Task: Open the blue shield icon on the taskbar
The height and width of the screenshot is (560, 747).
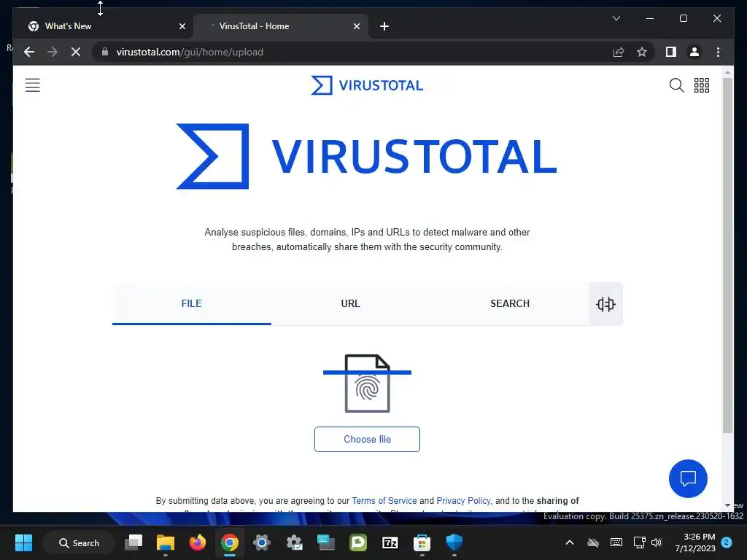Action: pos(454,542)
